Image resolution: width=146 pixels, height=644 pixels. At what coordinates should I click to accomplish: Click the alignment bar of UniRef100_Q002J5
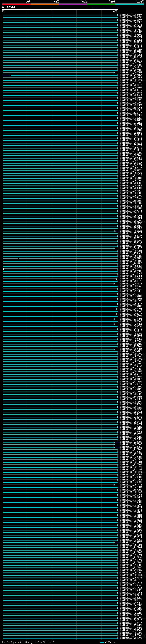(59, 249)
